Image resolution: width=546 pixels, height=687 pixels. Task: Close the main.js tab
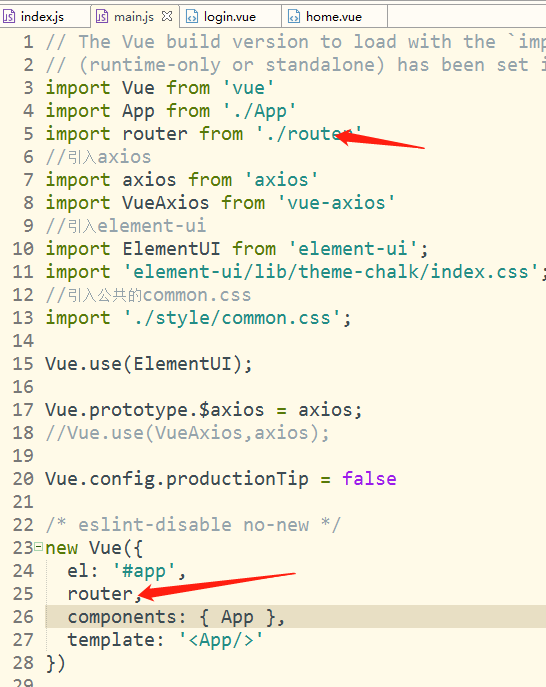[167, 16]
